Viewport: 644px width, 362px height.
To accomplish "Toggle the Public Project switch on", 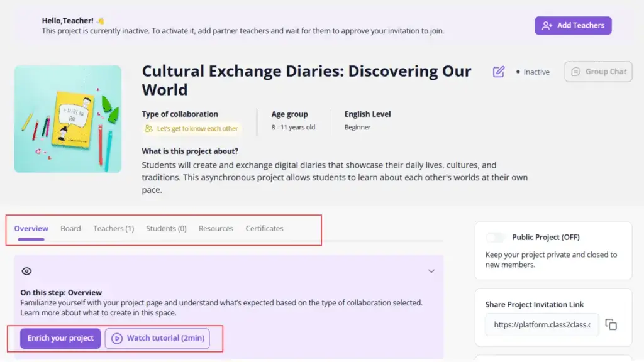I will (x=496, y=237).
